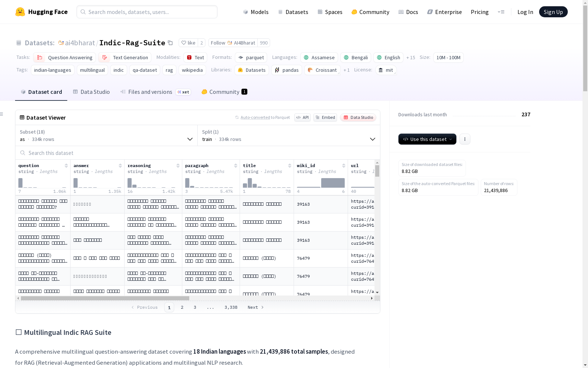
Task: Sort the question column
Action: 66,166
